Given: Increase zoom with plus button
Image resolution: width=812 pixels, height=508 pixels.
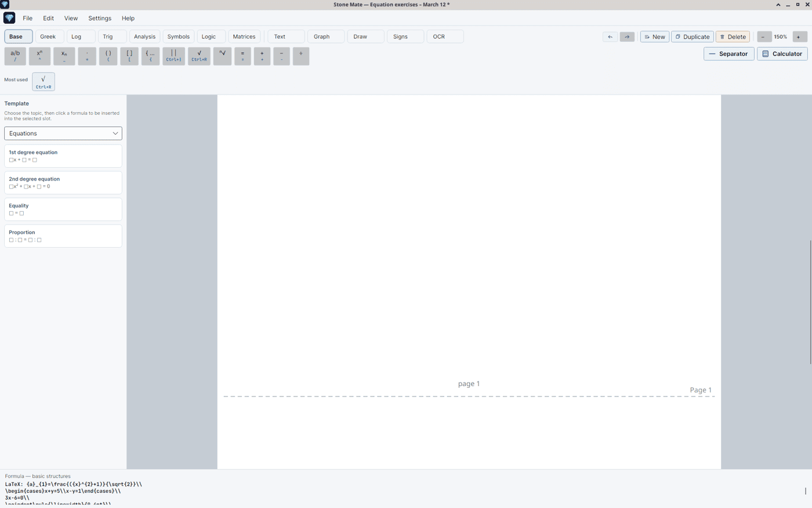Looking at the screenshot, I should pyautogui.click(x=799, y=37).
